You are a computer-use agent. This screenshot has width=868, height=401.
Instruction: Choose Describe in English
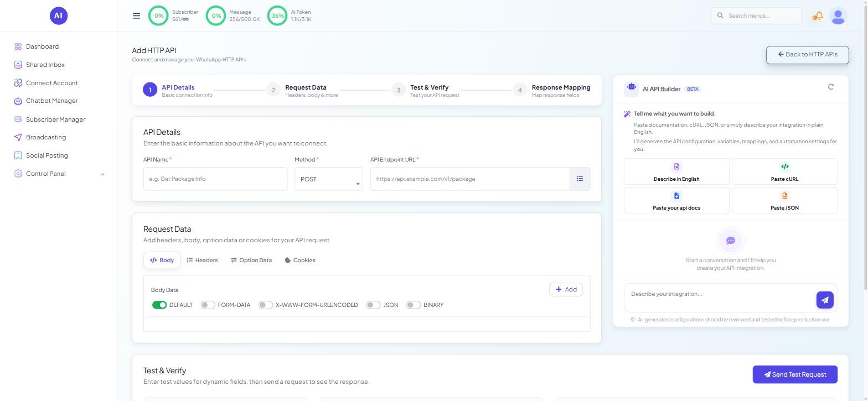pyautogui.click(x=676, y=171)
